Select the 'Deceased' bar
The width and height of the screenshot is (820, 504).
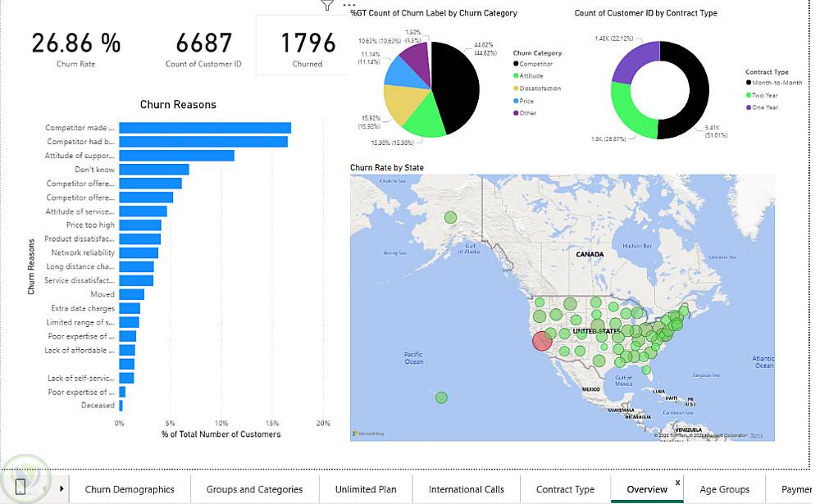click(121, 406)
